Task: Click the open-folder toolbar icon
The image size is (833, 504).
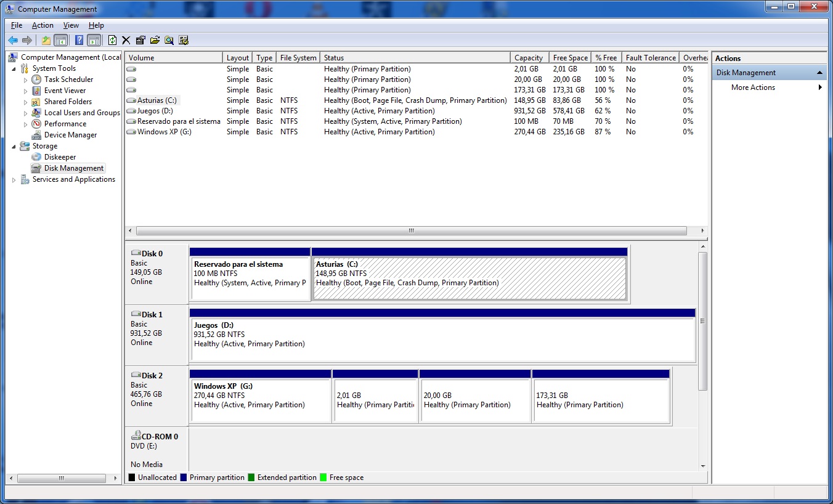Action: tap(155, 40)
